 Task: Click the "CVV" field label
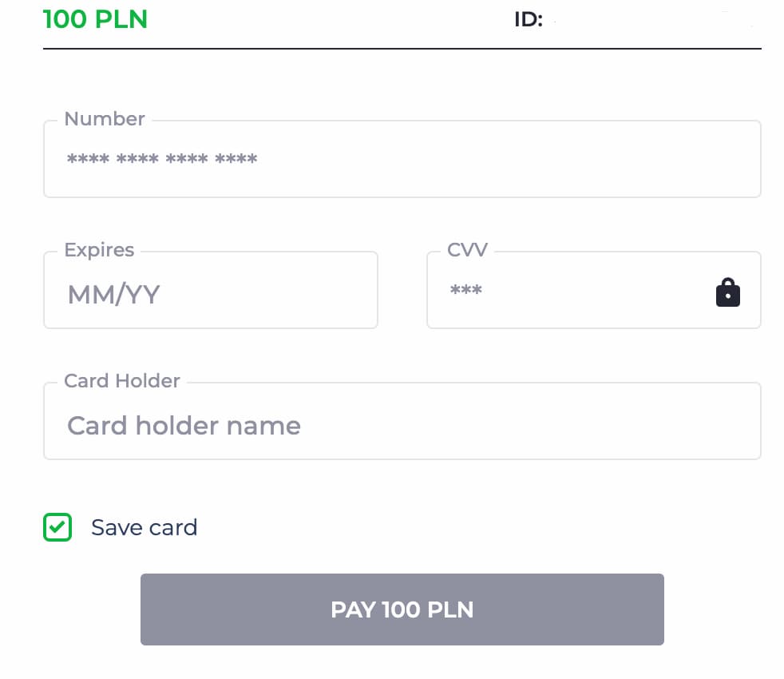467,250
